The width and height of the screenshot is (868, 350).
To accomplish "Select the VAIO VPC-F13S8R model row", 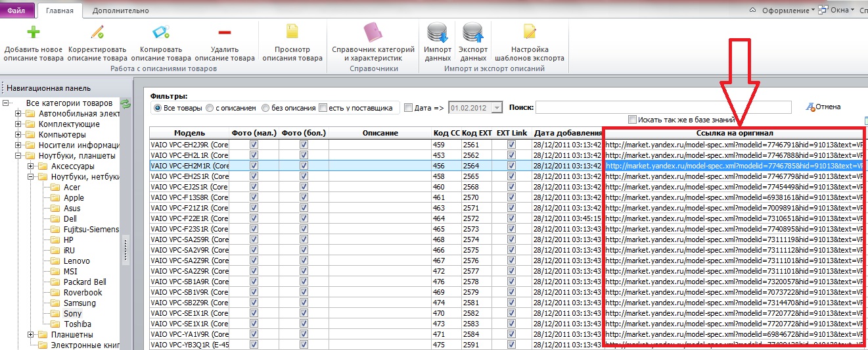I will 190,197.
